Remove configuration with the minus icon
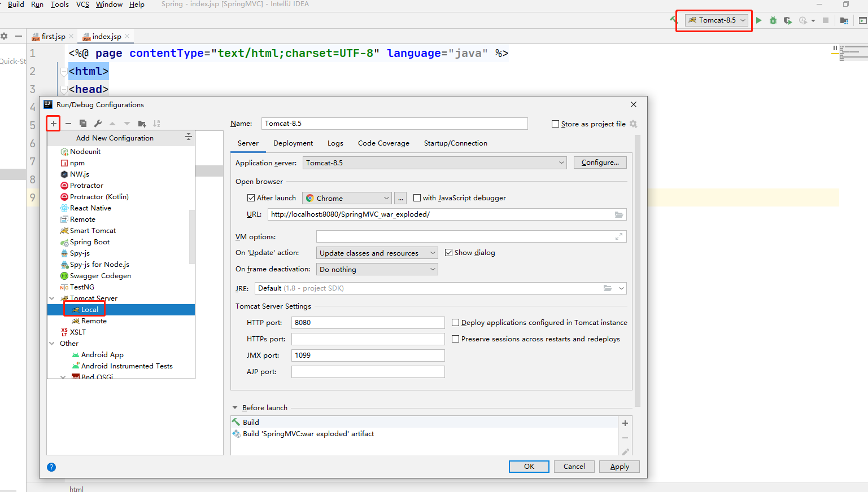The image size is (868, 492). coord(68,124)
